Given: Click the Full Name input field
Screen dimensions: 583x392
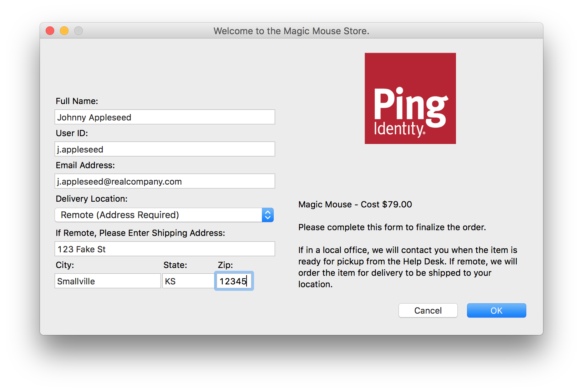Looking at the screenshot, I should click(164, 117).
